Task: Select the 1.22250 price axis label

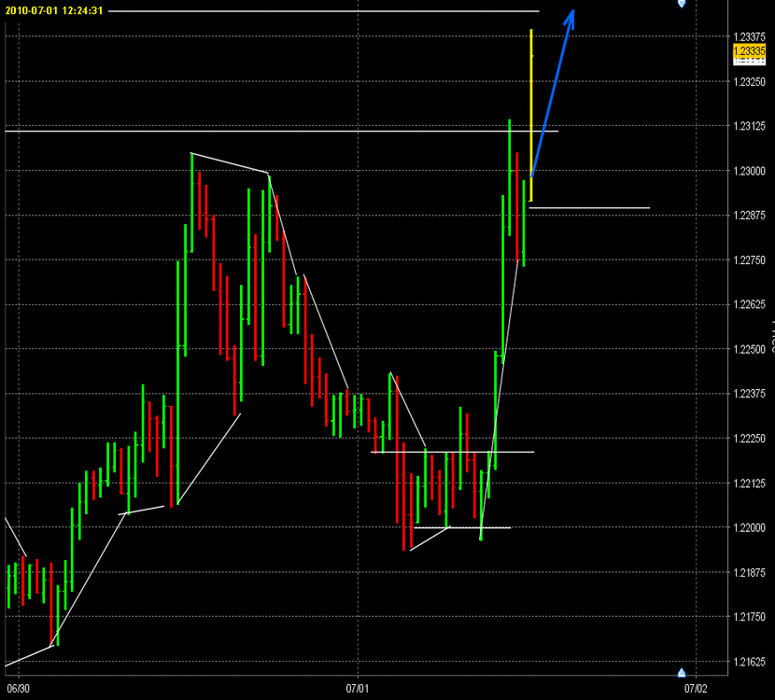Action: [749, 438]
